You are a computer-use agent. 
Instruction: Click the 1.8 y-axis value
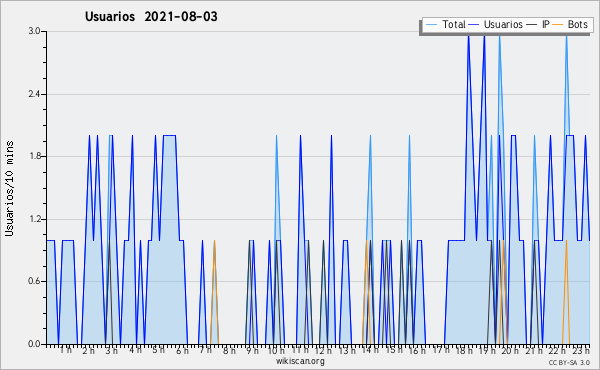[x=34, y=156]
